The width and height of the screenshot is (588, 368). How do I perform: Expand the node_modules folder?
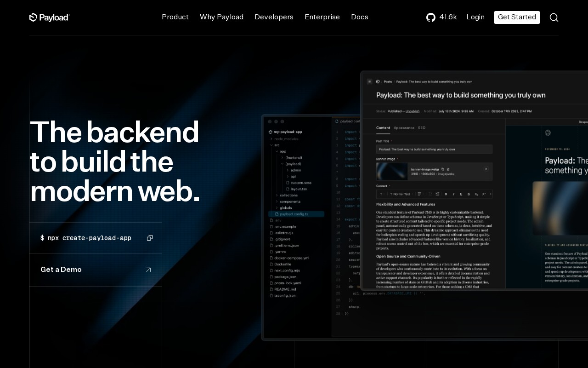point(271,138)
